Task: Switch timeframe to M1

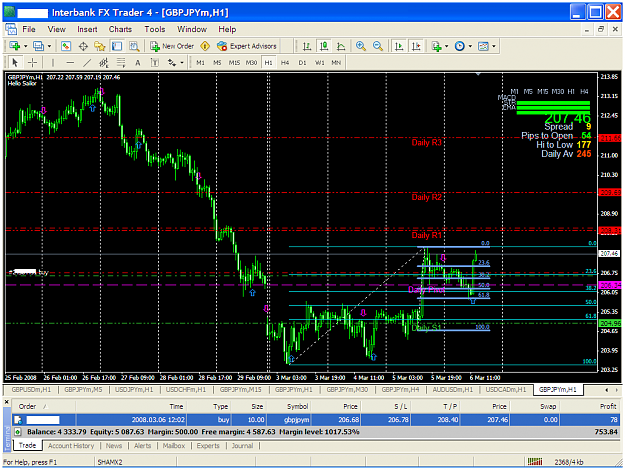Action: point(200,63)
